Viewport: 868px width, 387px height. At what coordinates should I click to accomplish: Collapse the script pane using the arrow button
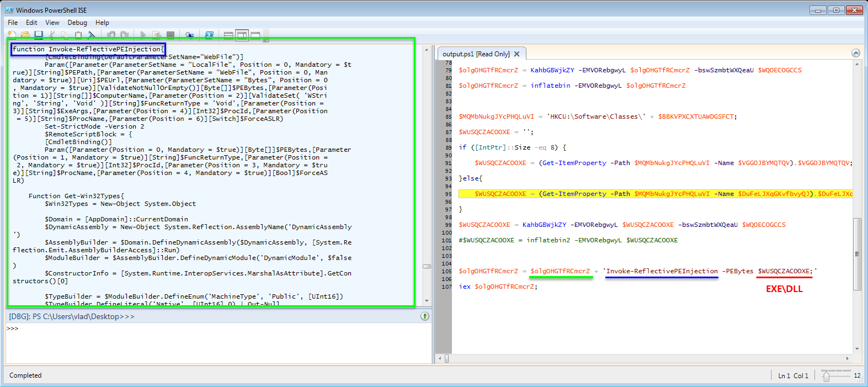[x=856, y=53]
